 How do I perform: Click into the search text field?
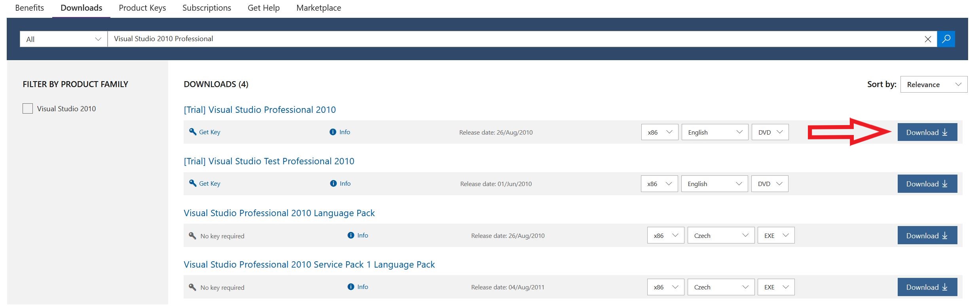pyautogui.click(x=514, y=39)
